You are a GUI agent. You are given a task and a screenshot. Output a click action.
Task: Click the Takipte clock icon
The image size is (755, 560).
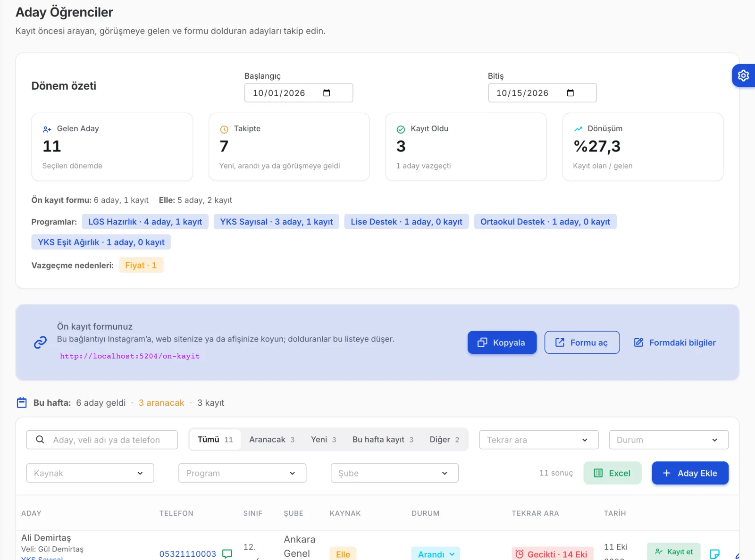pos(224,129)
